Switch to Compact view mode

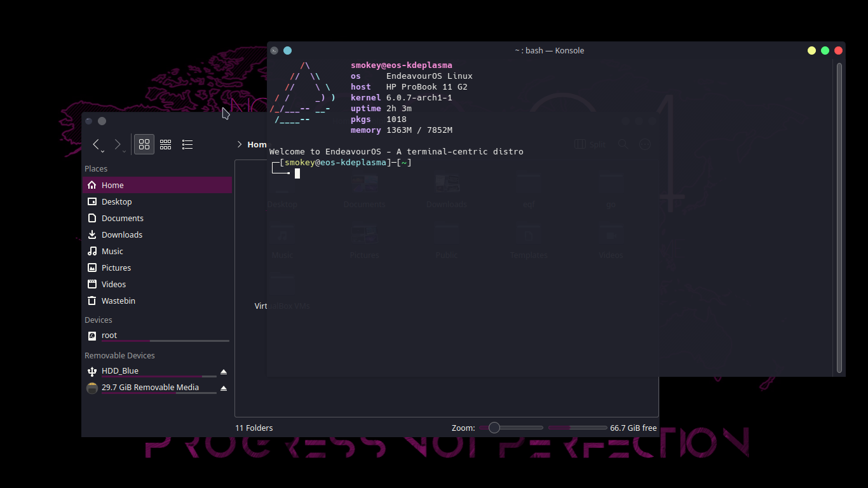click(x=166, y=145)
